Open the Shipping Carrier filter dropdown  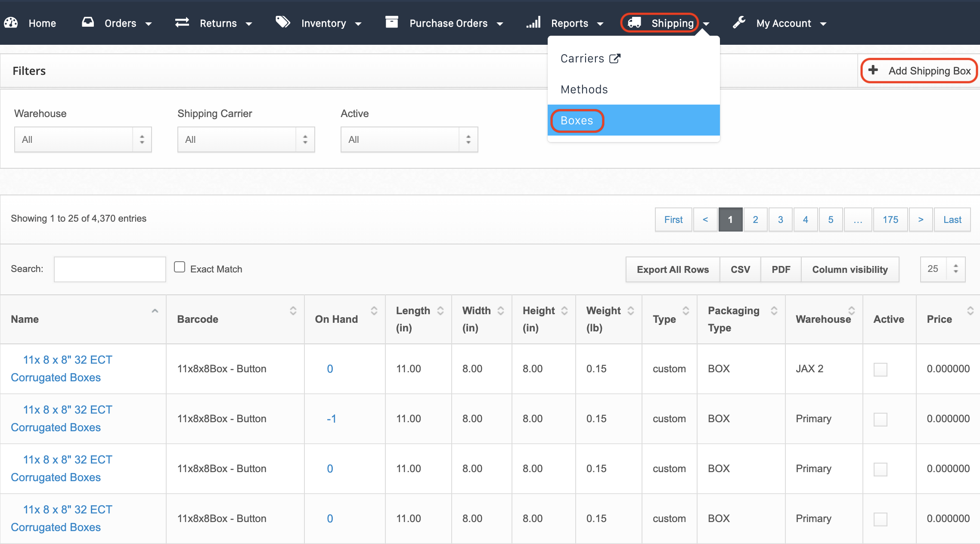(x=246, y=139)
